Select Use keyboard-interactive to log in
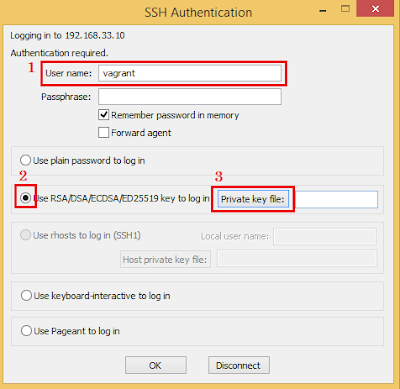The image size is (400, 389). coord(26,295)
